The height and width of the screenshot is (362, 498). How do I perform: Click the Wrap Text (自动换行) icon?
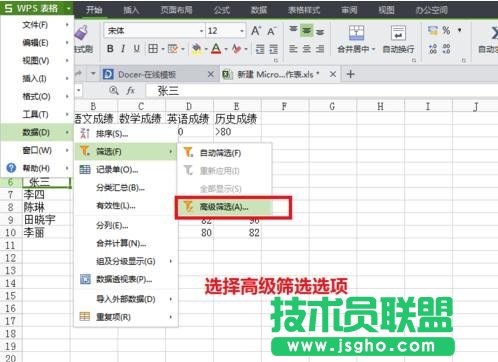398,33
